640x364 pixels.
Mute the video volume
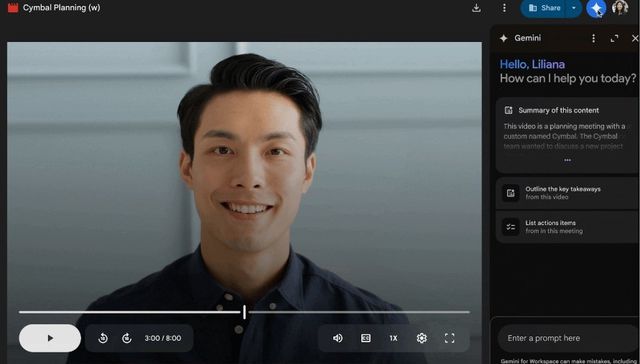(338, 338)
